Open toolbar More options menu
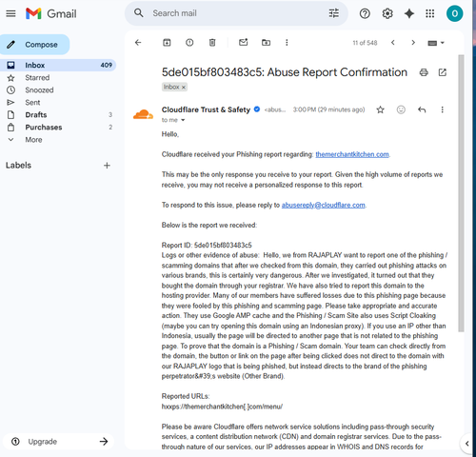476x457 pixels. pos(287,43)
